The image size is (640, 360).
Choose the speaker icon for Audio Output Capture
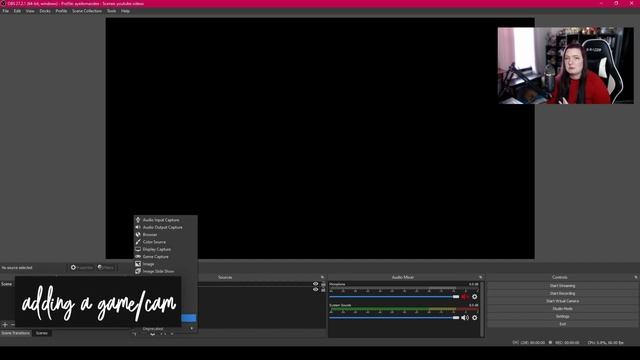click(138, 227)
